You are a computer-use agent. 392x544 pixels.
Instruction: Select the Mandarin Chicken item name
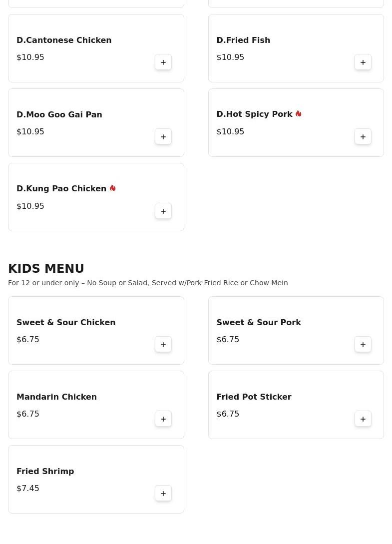click(x=56, y=397)
